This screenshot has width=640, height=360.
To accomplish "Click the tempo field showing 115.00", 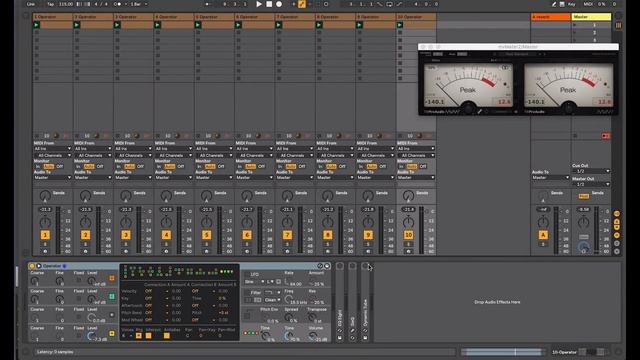I will click(66, 4).
